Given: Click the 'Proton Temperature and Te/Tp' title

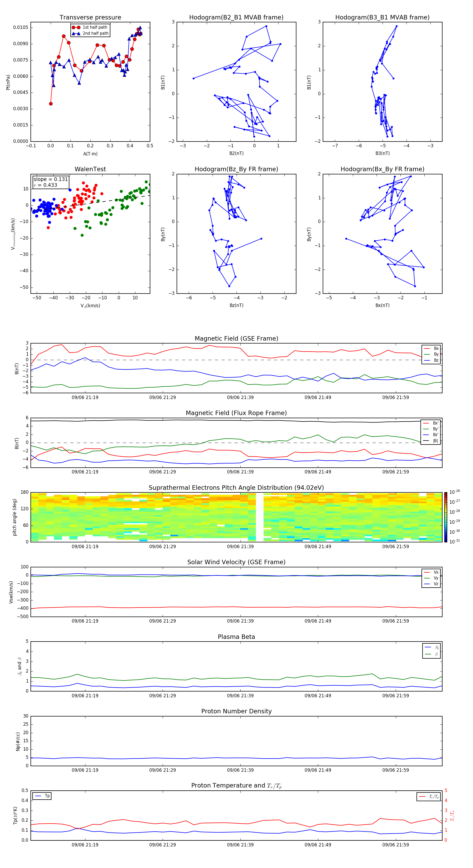Looking at the screenshot, I should coord(236,786).
